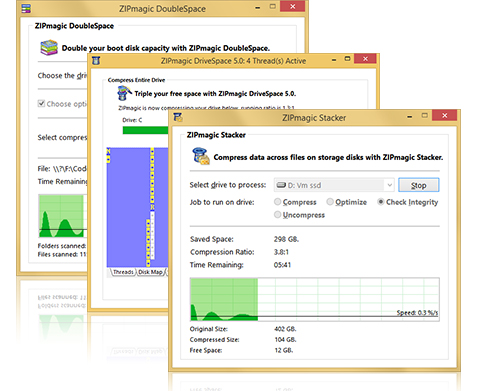Open the Select drive to process dropdown
The image size is (480, 391).
pos(334,185)
